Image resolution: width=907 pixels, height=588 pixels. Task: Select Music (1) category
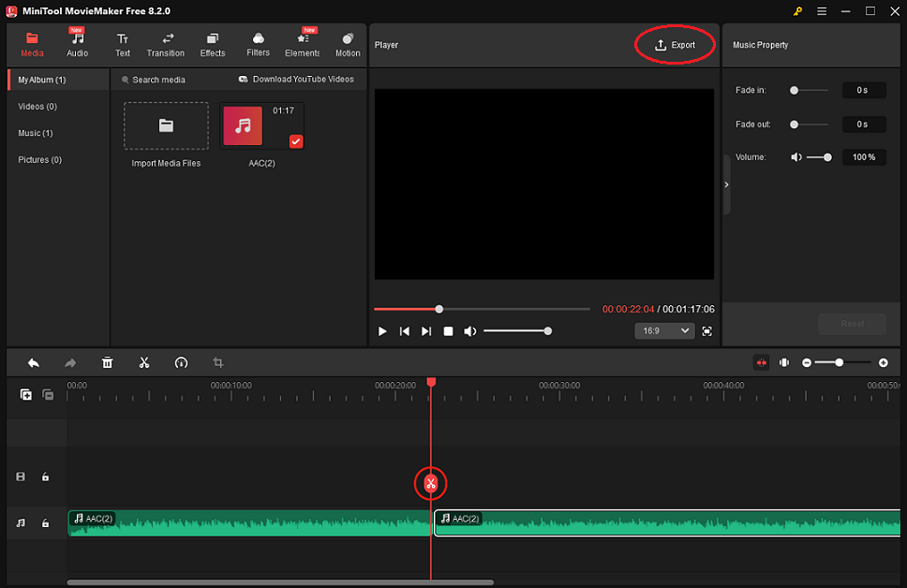[x=36, y=133]
